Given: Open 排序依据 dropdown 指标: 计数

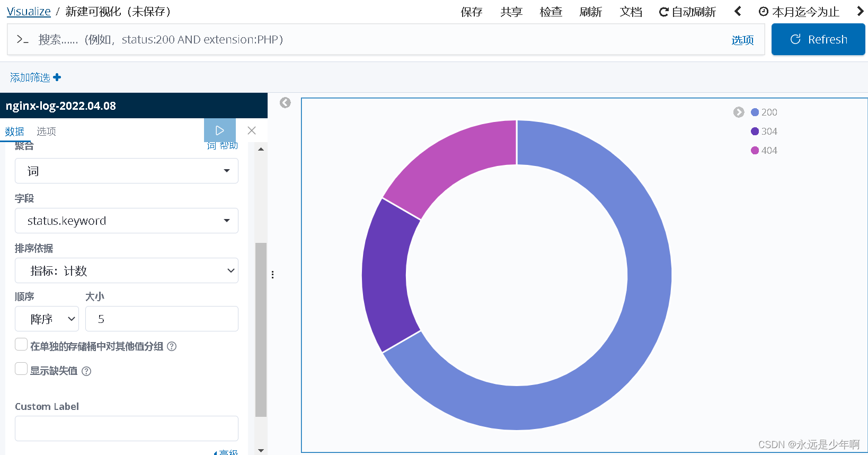Looking at the screenshot, I should [127, 270].
